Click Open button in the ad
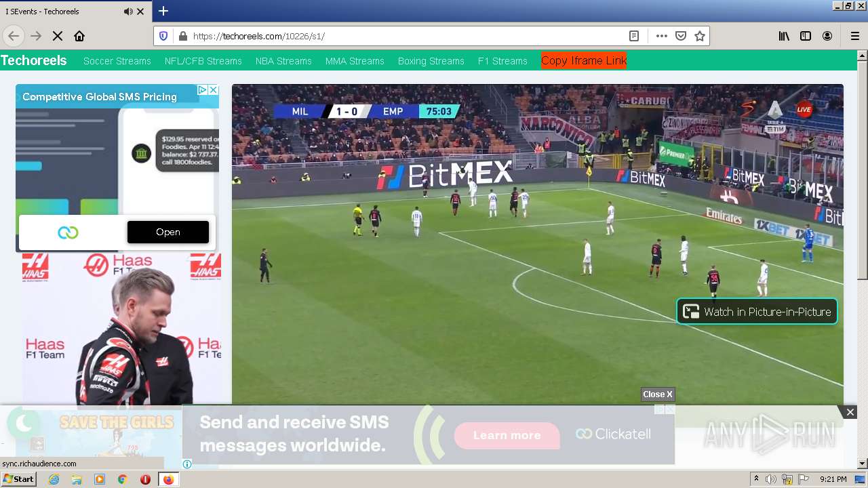The width and height of the screenshot is (868, 488). [168, 232]
